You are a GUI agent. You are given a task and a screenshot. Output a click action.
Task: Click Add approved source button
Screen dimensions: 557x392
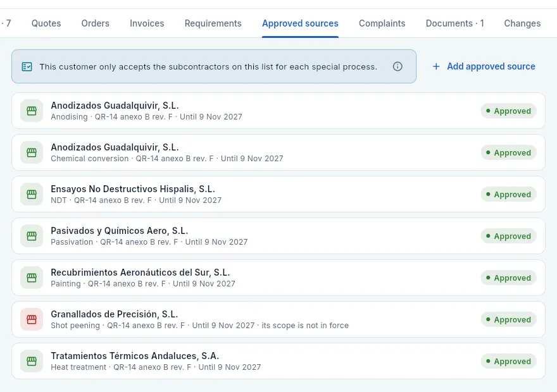pos(484,66)
